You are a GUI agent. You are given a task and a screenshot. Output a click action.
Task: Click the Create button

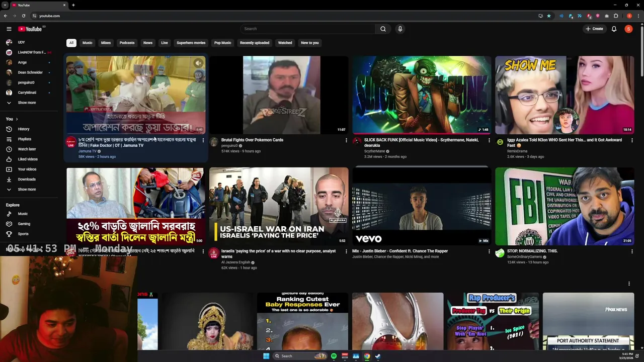[594, 29]
